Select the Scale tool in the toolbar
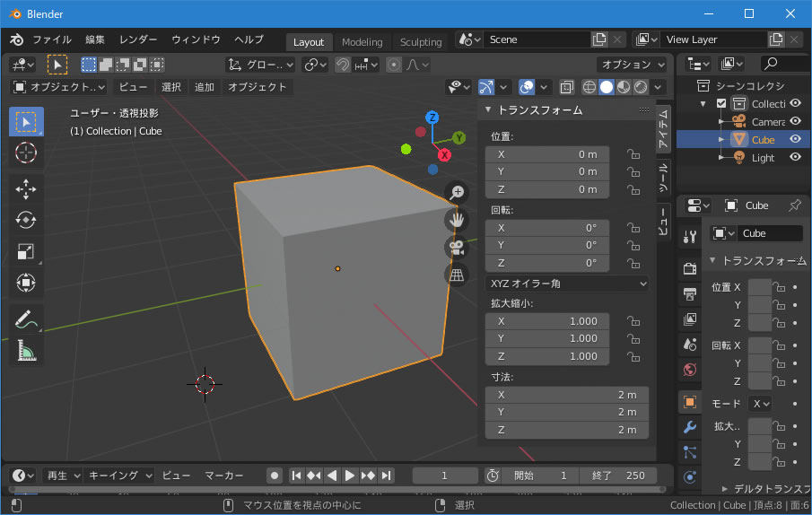 (x=26, y=252)
